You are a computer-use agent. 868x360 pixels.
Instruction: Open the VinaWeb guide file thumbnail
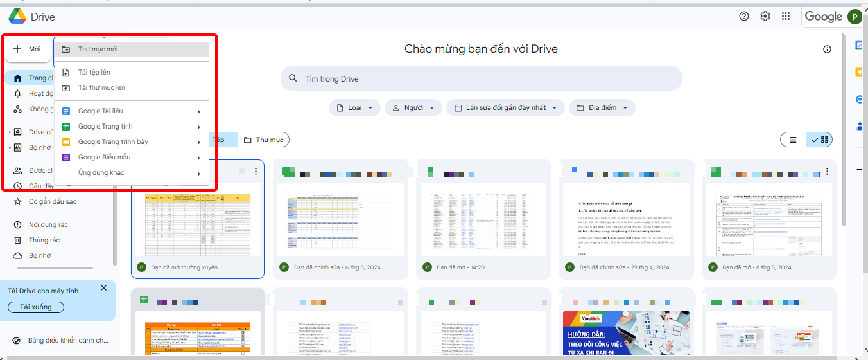(x=626, y=332)
